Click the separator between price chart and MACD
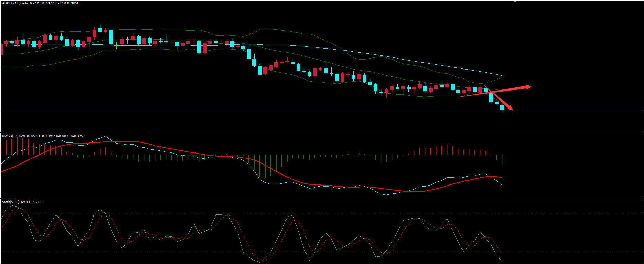Screen dimensions: 644x264 point(322,132)
